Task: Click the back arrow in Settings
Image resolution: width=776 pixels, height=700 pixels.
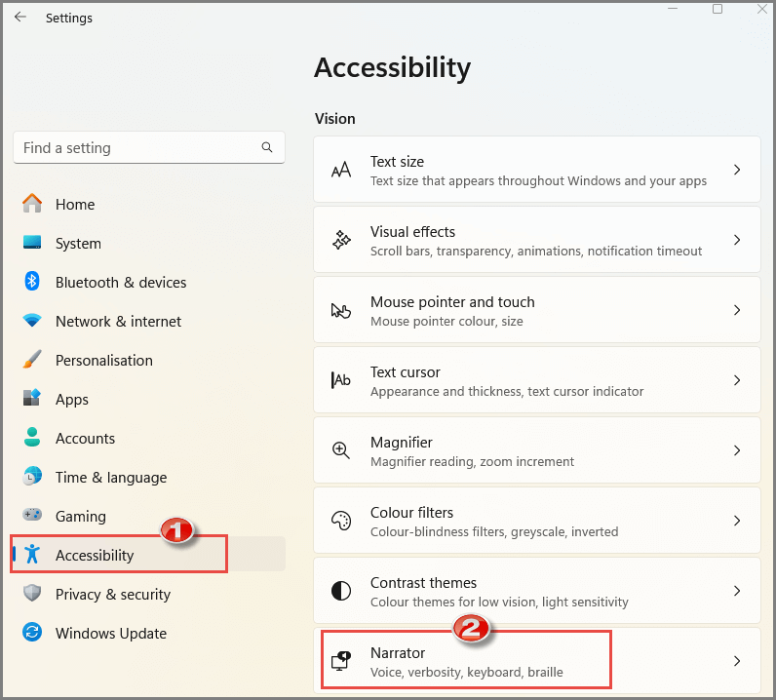Action: tap(20, 18)
